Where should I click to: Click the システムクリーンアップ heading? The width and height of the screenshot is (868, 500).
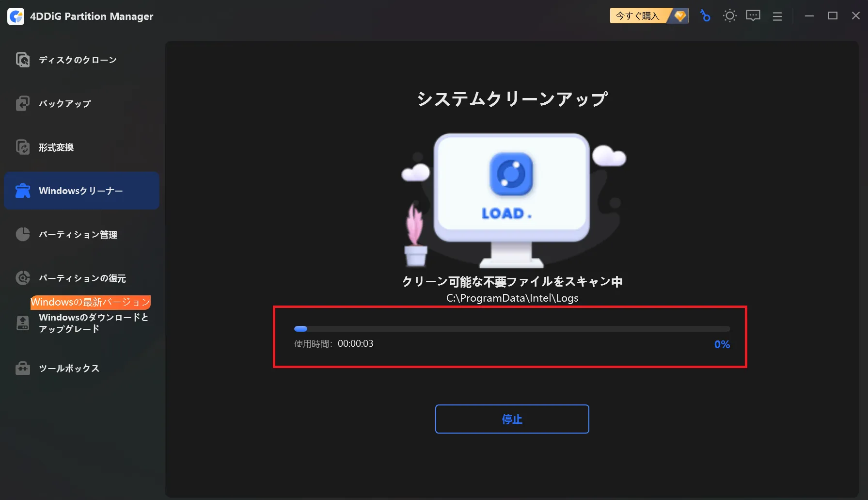click(512, 99)
